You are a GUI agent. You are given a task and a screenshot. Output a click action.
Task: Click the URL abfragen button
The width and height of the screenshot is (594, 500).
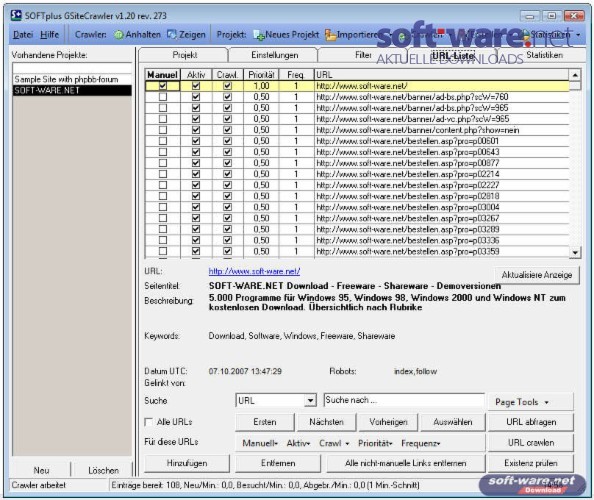[x=531, y=422]
